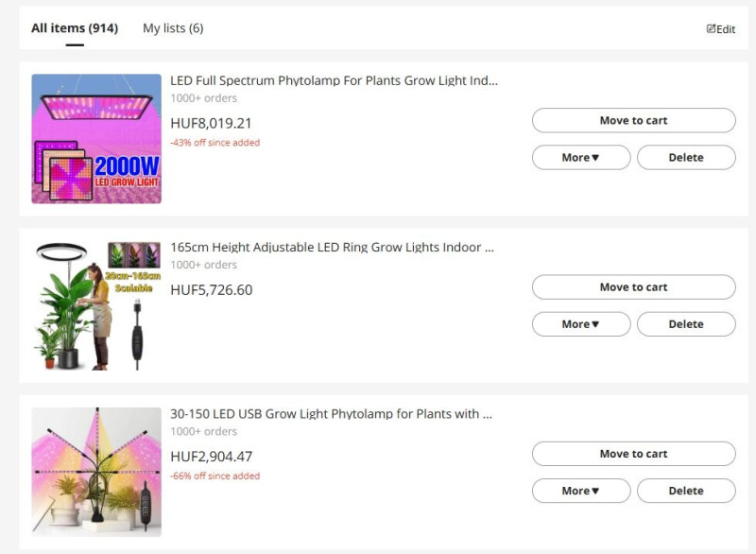This screenshot has height=554, width=756.
Task: Move 30-150 LED USB Grow Light to cart
Action: tap(633, 454)
